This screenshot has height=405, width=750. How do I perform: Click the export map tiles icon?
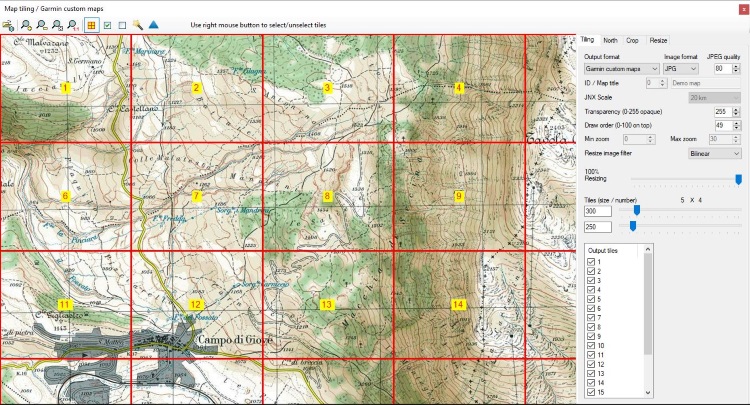[9, 24]
